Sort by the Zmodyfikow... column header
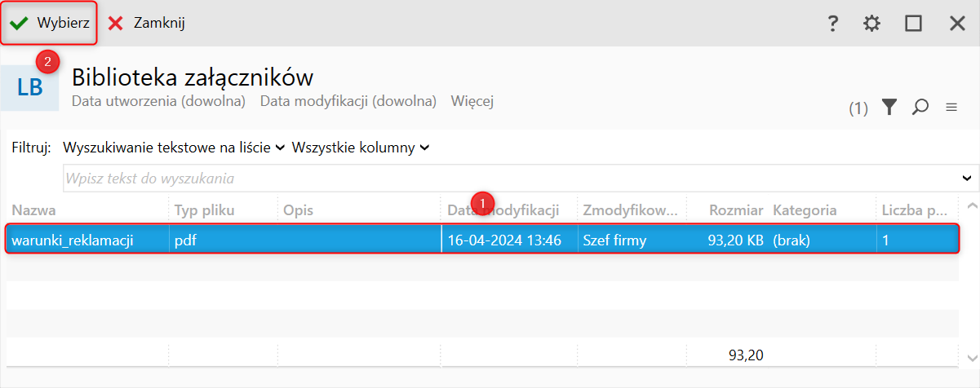 pyautogui.click(x=632, y=210)
